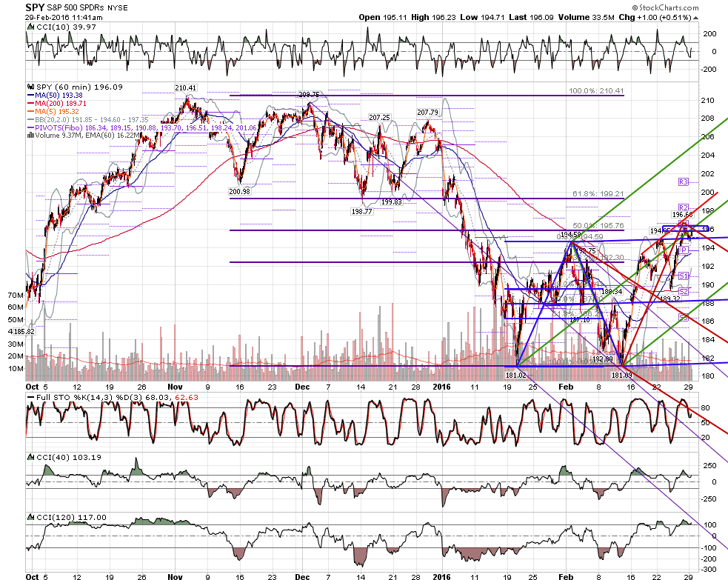Viewport: 728px width, 580px height.
Task: Click the 'High 196.23' header value
Action: [x=434, y=17]
